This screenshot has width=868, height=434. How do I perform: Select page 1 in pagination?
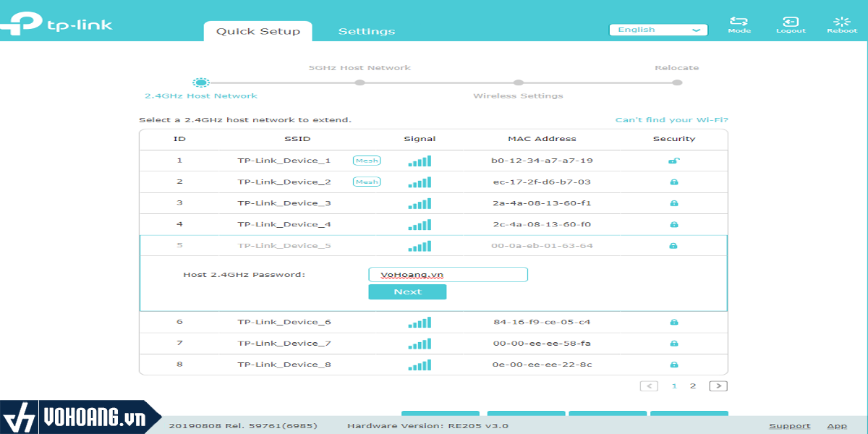click(x=674, y=386)
